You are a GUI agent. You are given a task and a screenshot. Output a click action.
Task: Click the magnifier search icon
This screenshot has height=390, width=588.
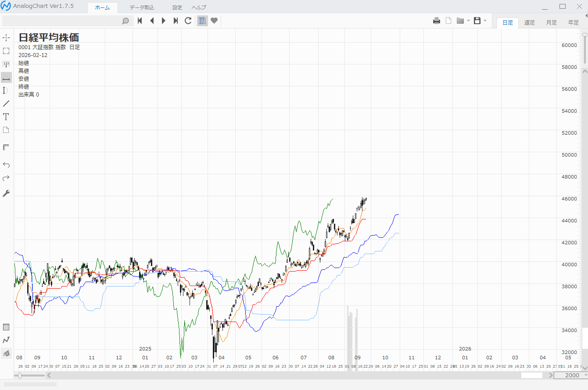125,21
